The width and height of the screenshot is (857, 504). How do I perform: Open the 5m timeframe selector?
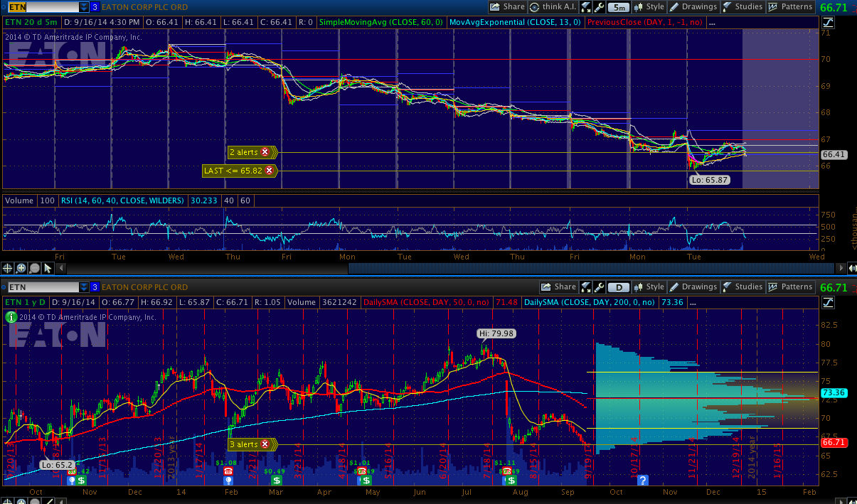point(620,7)
